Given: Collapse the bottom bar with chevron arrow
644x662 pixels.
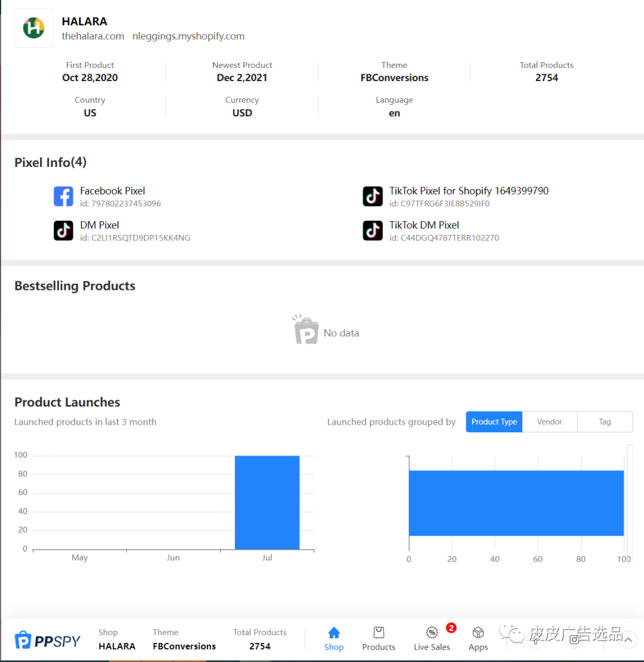Looking at the screenshot, I should point(628,639).
